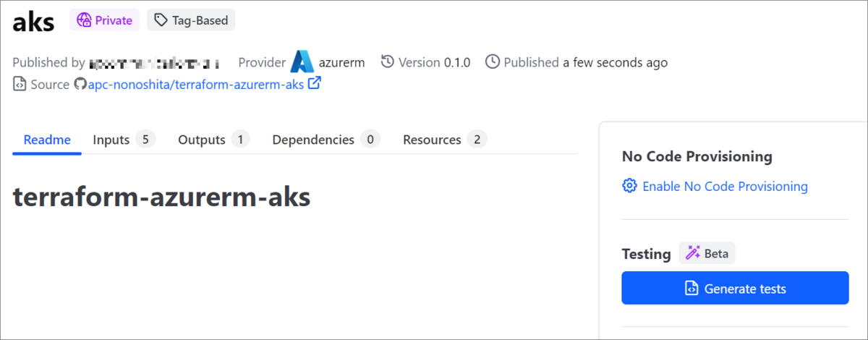Click the version history clock icon
This screenshot has width=868, height=340.
(388, 62)
